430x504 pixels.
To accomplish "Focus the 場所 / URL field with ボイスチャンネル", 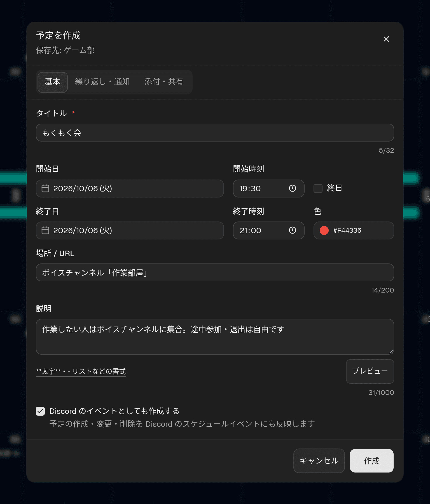I will [x=215, y=272].
